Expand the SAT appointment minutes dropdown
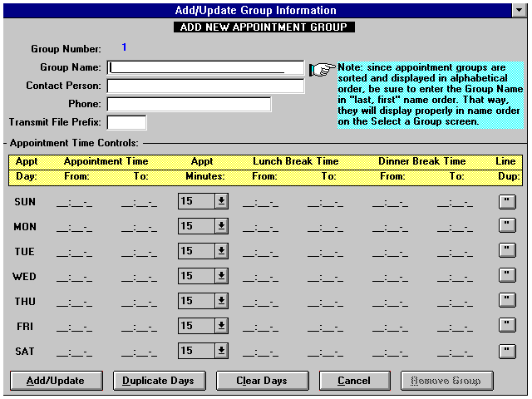This screenshot has width=532, height=399. [x=221, y=351]
